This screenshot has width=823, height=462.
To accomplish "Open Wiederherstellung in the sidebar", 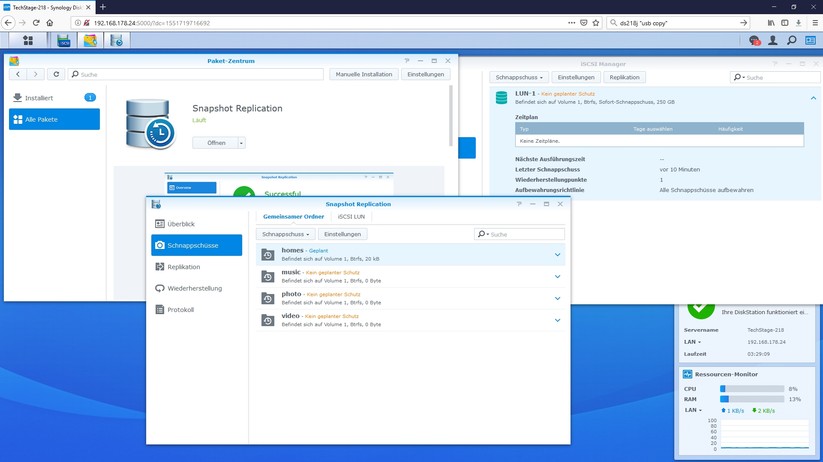I will [194, 288].
